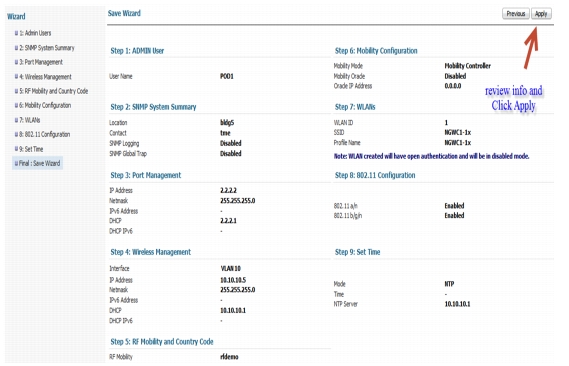Go to step 9: Set Time
This screenshot has width=569, height=366.
31,149
